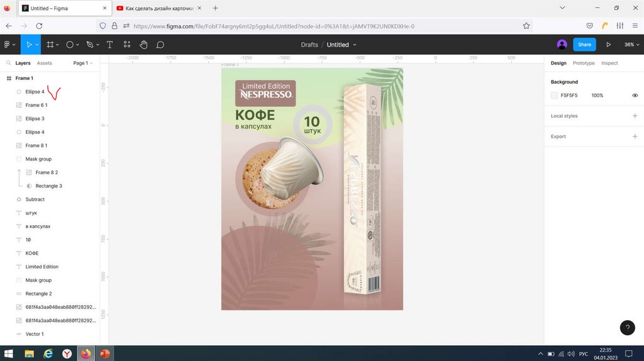This screenshot has height=361, width=644.
Task: Expand the file name Untitled dropdown
Action: [x=341, y=45]
